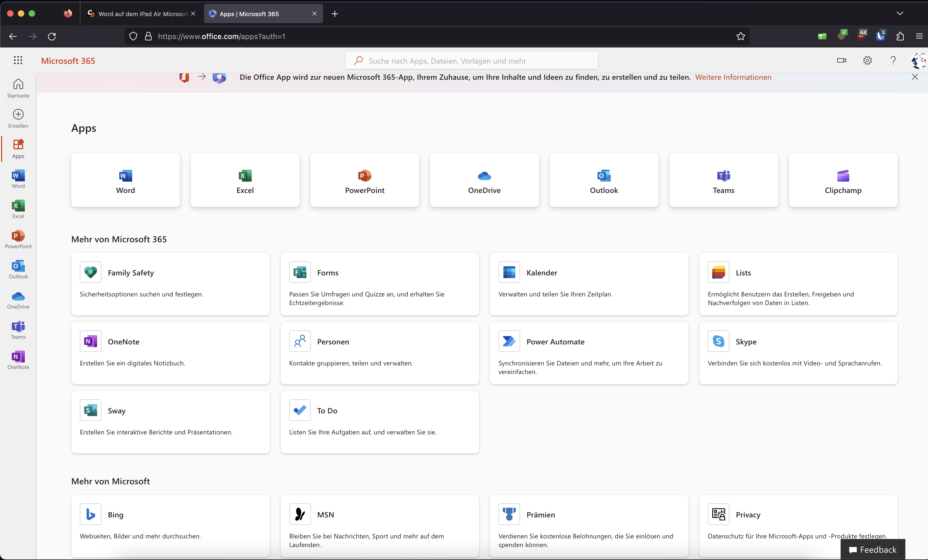Open Clipchamp from the Apps section
The width and height of the screenshot is (928, 560).
pos(843,180)
